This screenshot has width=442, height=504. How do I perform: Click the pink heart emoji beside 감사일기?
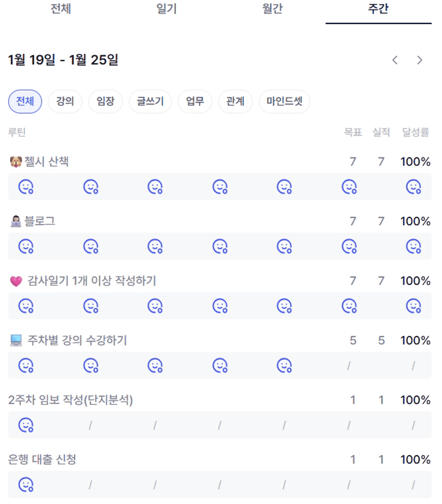pos(15,281)
